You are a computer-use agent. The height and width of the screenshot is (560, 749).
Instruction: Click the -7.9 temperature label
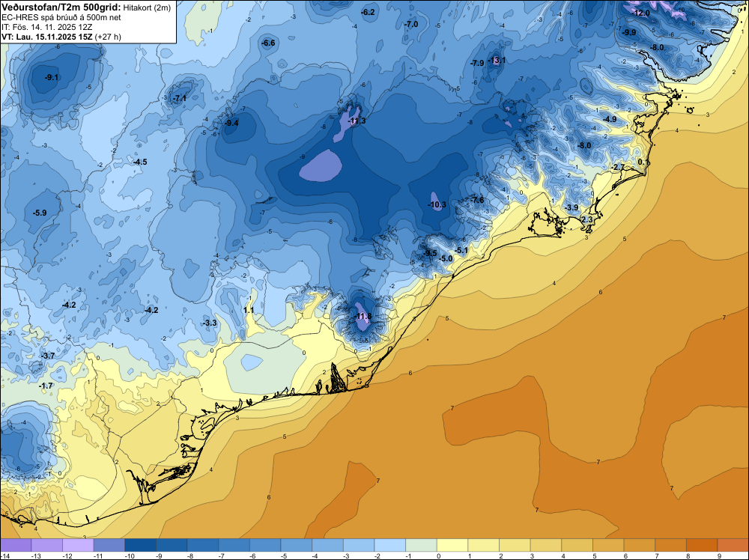(x=476, y=63)
